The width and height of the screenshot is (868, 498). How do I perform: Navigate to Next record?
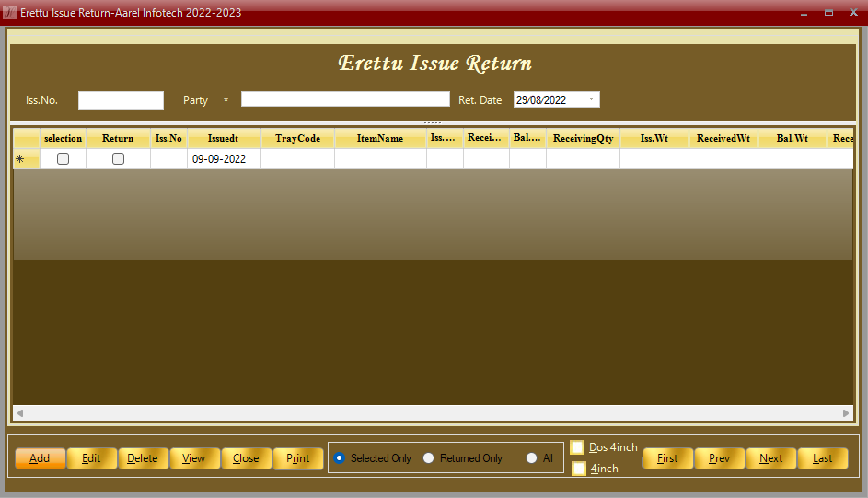tap(770, 458)
